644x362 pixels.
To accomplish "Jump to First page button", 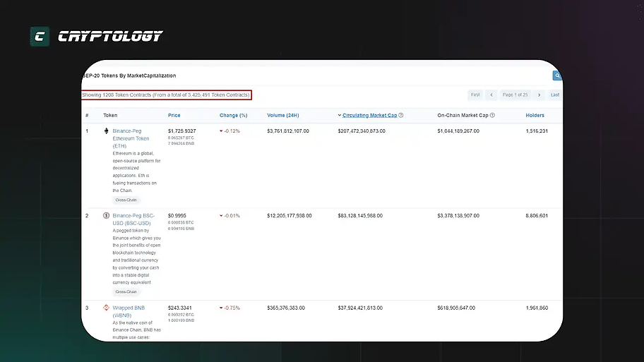I will tap(475, 95).
